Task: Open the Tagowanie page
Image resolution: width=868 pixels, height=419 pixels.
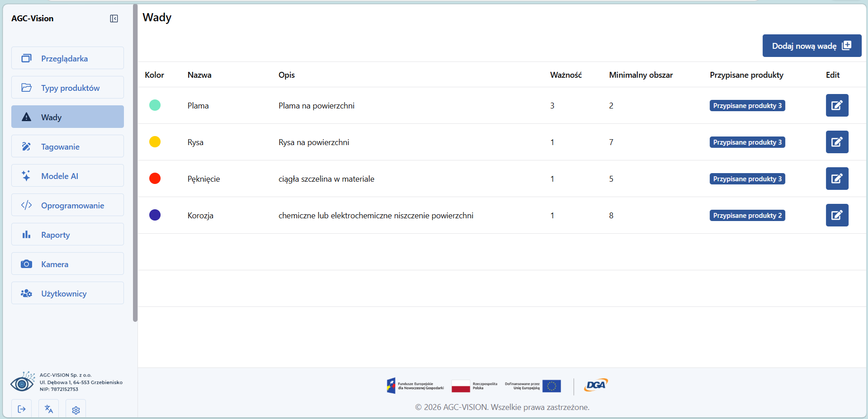Action: point(67,146)
